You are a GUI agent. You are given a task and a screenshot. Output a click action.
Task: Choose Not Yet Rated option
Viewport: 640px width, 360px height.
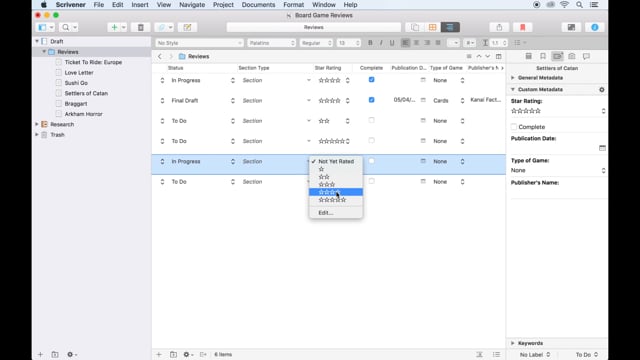click(336, 161)
